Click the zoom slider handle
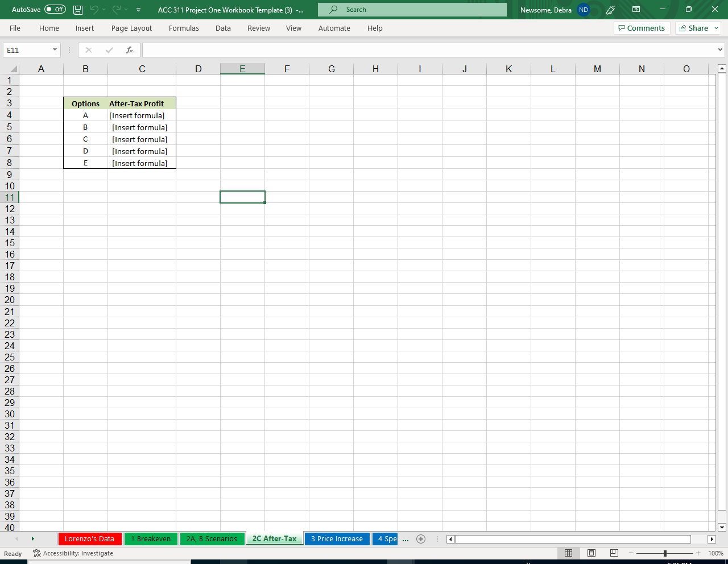The image size is (728, 564). tap(665, 553)
